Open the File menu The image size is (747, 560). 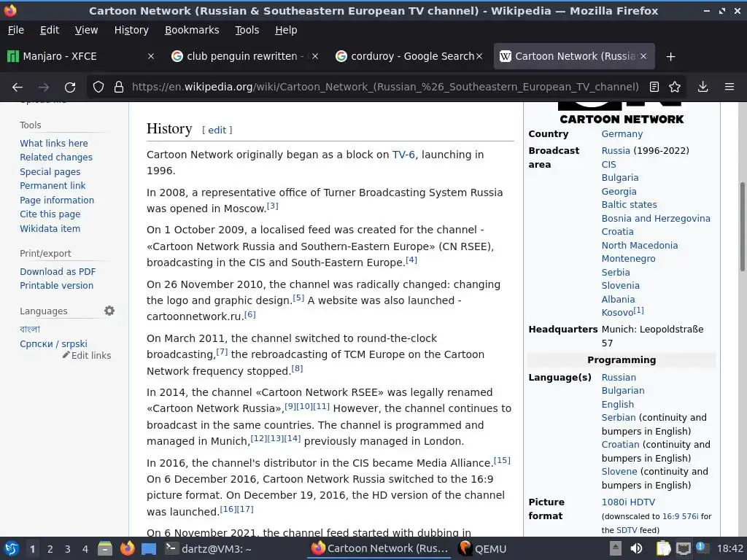coord(16,30)
